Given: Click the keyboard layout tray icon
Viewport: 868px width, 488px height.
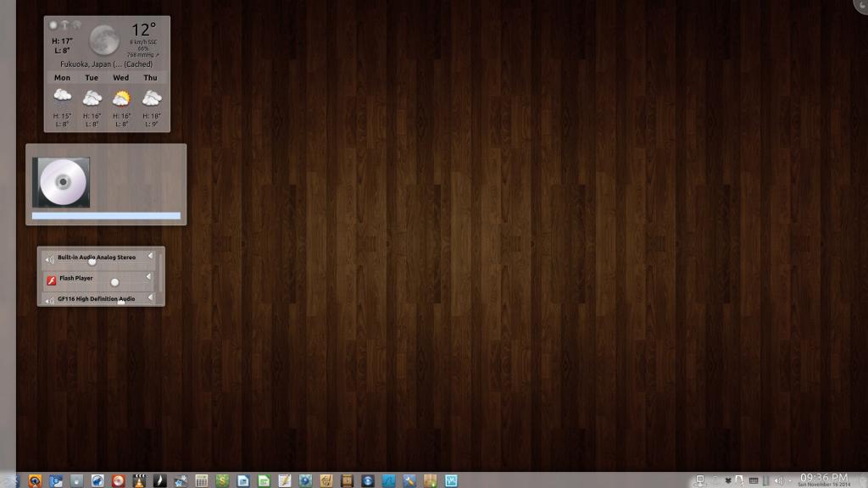Looking at the screenshot, I should coord(753,480).
